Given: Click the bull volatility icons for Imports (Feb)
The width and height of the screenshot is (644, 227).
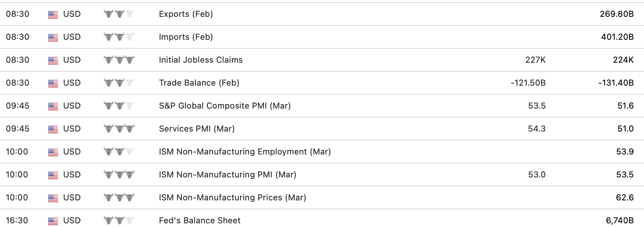Looking at the screenshot, I should [119, 37].
